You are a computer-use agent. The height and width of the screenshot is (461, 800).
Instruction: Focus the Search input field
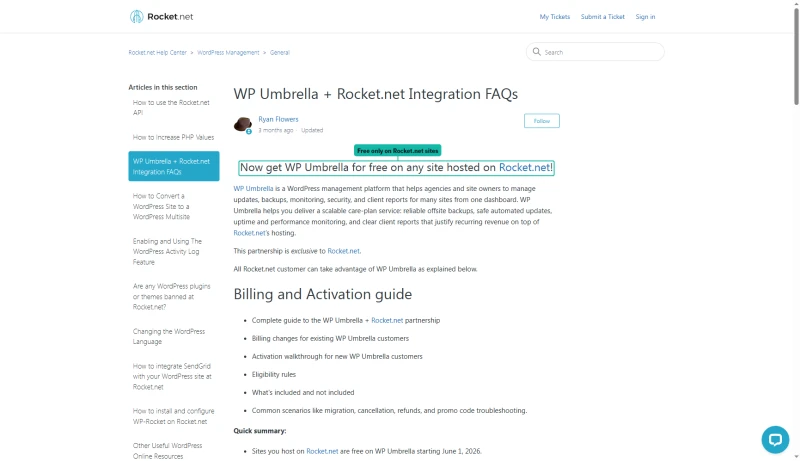click(x=595, y=52)
